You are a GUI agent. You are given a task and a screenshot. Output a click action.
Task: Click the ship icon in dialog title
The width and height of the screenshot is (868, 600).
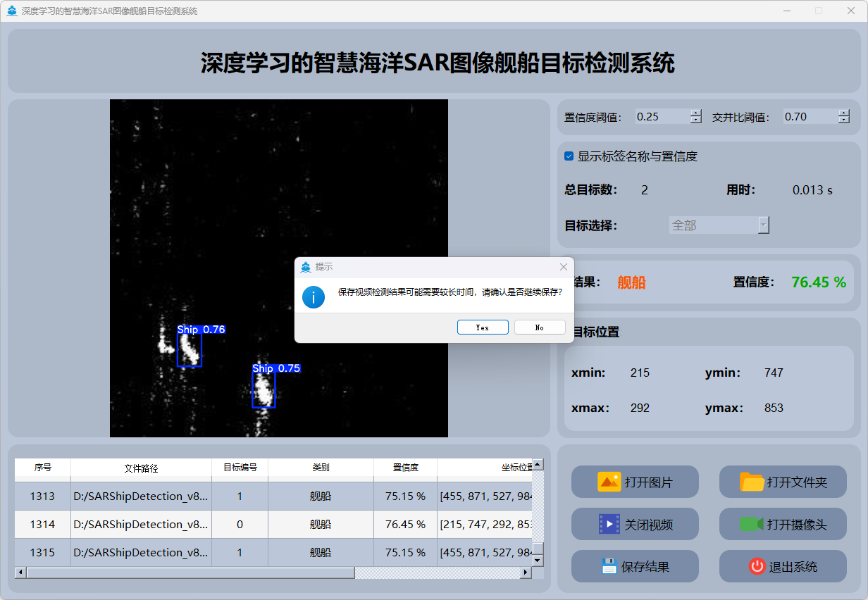click(x=306, y=267)
